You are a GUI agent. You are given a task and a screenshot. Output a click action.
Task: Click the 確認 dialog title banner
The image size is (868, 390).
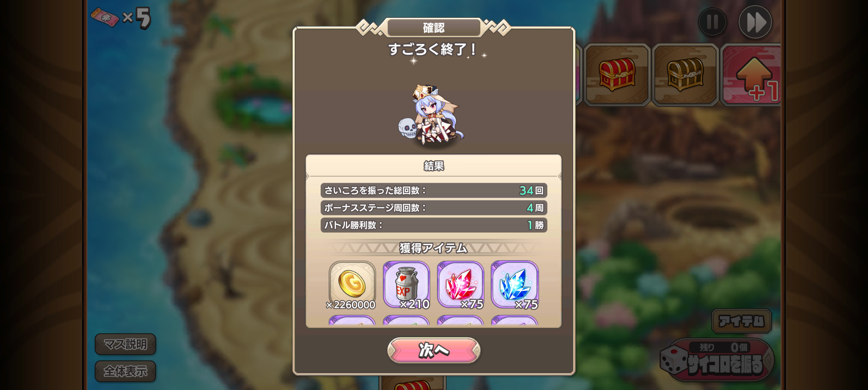tap(434, 28)
